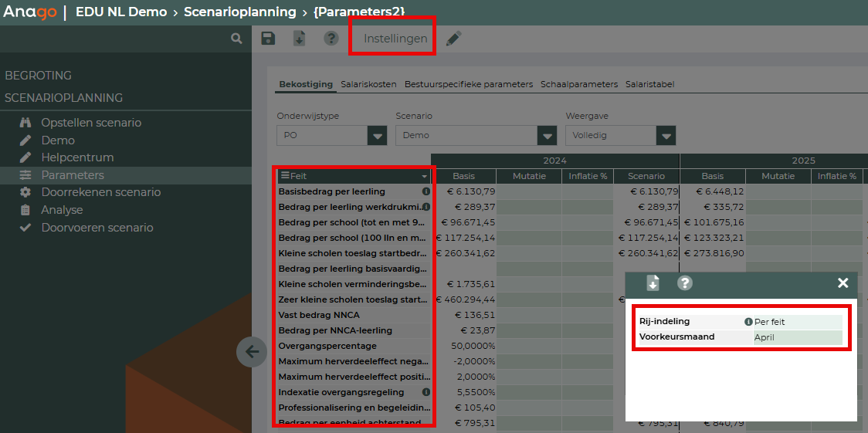
Task: Open the help question mark in main toolbar
Action: (x=331, y=39)
